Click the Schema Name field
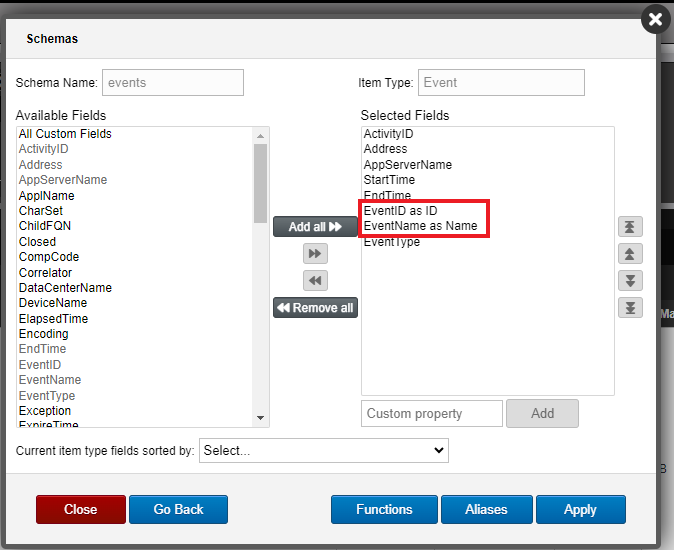674x550 pixels. 173,82
